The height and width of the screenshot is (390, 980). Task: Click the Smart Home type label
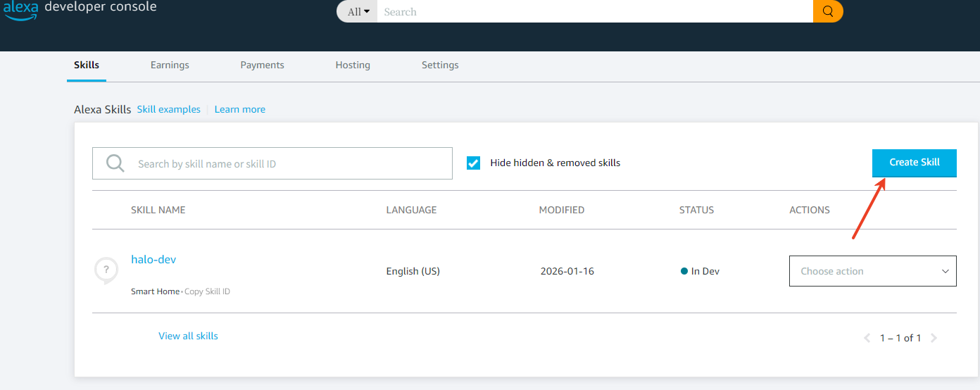click(x=156, y=291)
